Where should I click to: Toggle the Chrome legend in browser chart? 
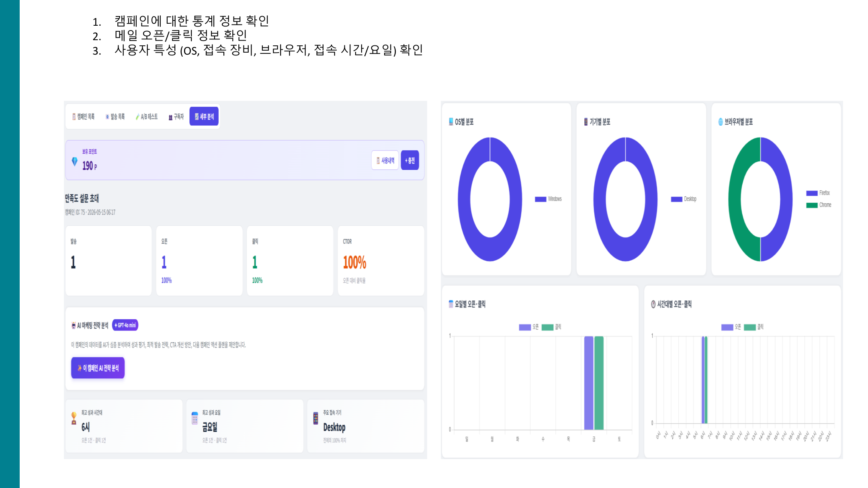pos(819,205)
